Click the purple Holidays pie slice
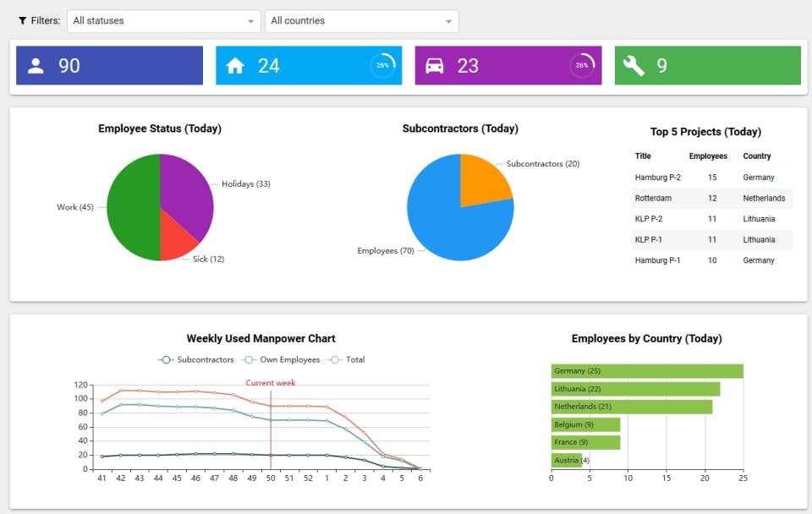812x514 pixels. pyautogui.click(x=186, y=192)
